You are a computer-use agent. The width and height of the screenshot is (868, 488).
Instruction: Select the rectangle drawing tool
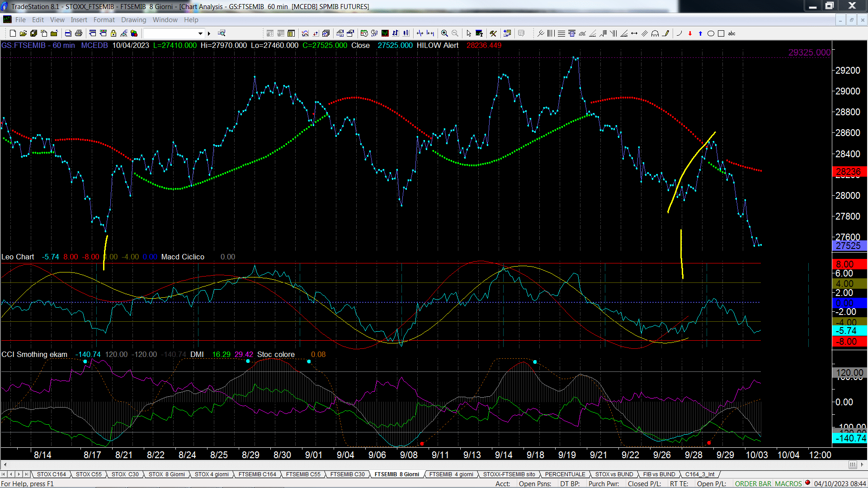click(721, 33)
